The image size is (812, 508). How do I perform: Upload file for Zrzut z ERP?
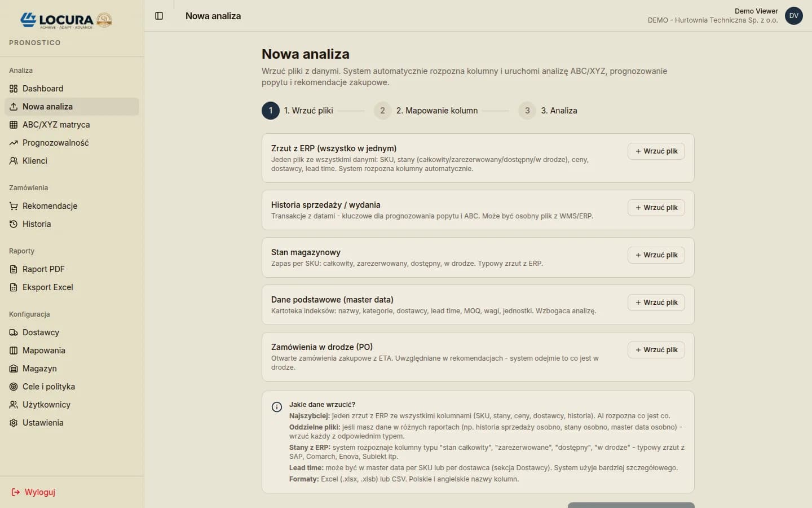click(x=656, y=151)
